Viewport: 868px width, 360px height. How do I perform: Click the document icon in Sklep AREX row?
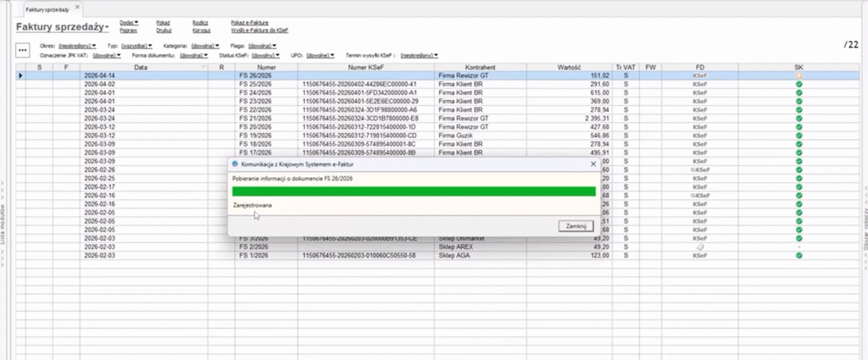pyautogui.click(x=699, y=246)
